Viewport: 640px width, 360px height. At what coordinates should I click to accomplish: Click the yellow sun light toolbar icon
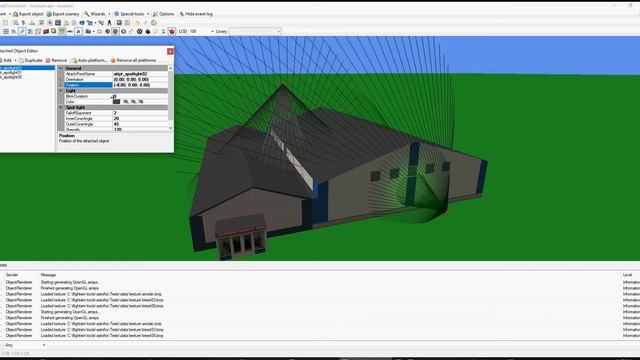[155, 31]
